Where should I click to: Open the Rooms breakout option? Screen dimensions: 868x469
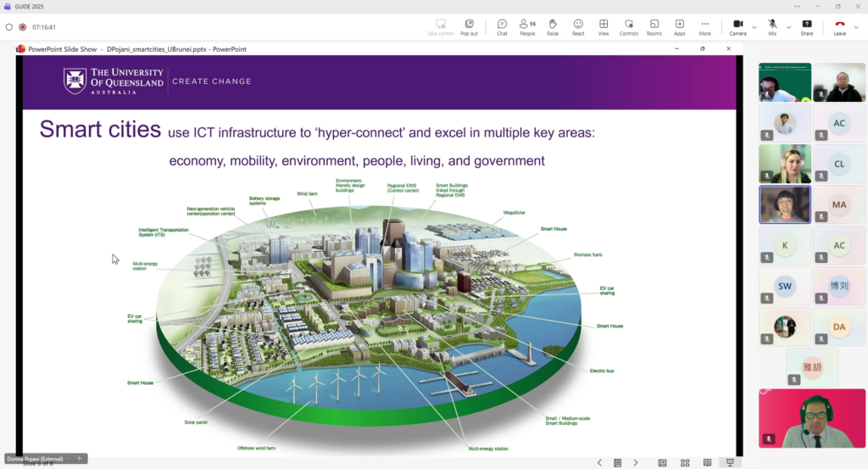pyautogui.click(x=654, y=27)
